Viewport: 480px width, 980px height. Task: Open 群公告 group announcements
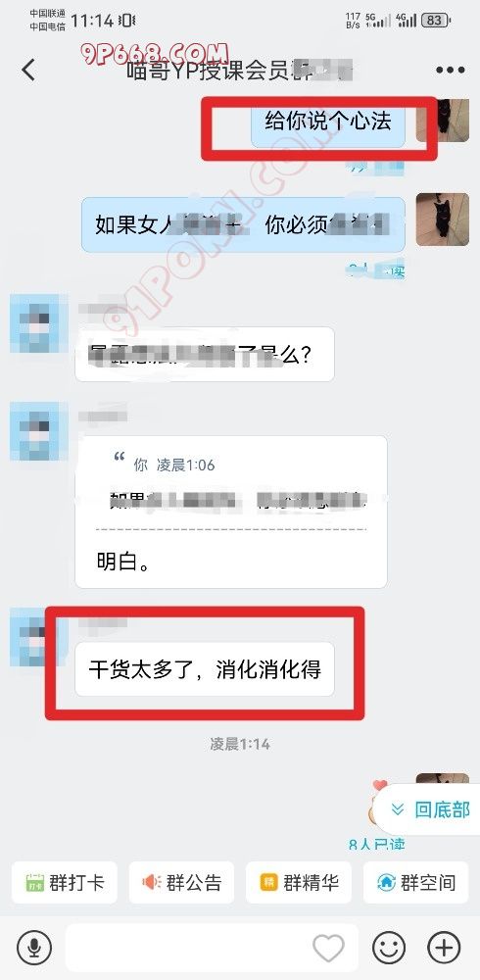pyautogui.click(x=181, y=882)
